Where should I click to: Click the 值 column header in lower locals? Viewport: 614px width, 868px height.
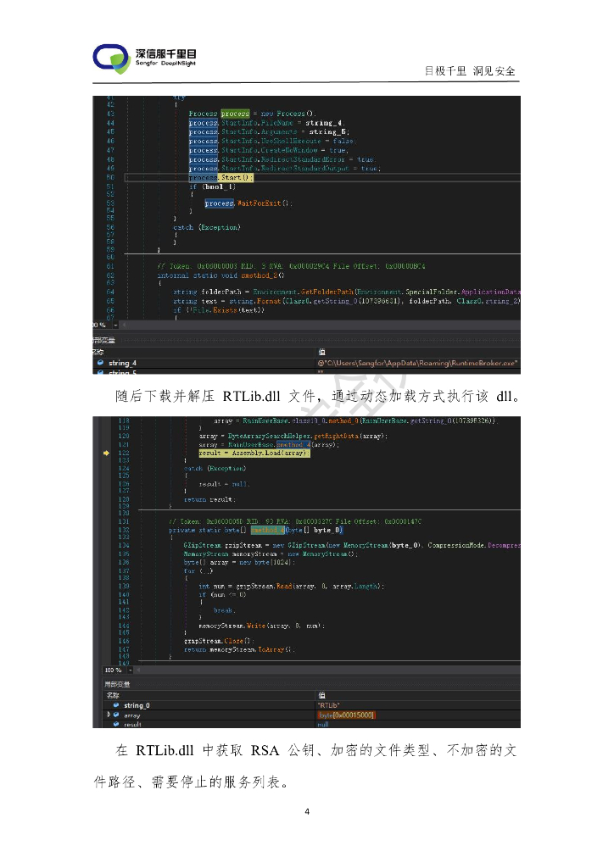tap(321, 695)
